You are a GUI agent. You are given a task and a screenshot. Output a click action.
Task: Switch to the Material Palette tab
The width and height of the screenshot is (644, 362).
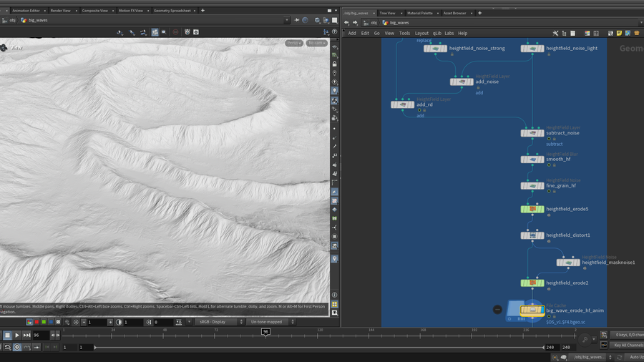(420, 13)
